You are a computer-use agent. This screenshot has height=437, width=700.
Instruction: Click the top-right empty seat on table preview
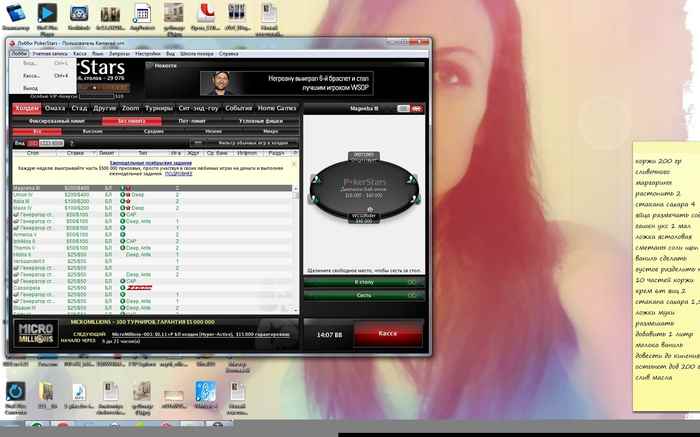pos(412,179)
